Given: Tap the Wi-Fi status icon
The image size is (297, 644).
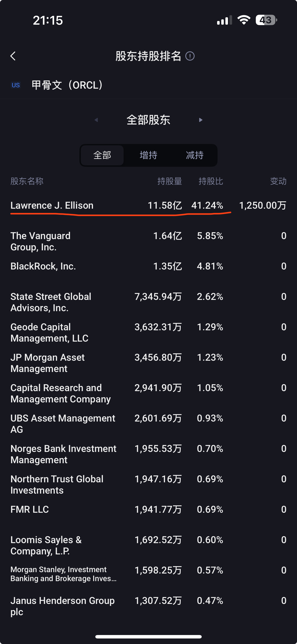Looking at the screenshot, I should point(244,20).
